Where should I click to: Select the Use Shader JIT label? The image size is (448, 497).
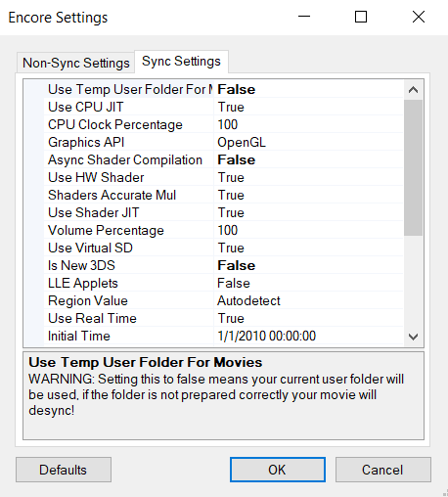pos(93,212)
